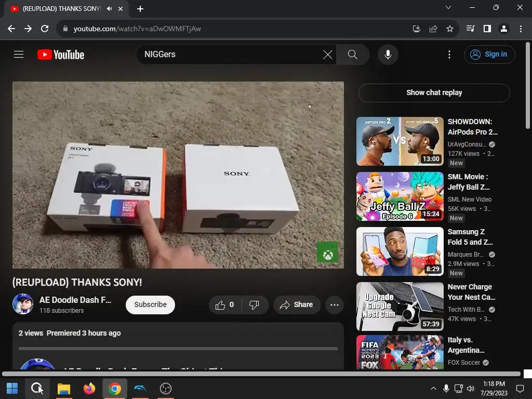The image size is (532, 399).
Task: Open YouTube settings three-dot menu
Action: 449,54
